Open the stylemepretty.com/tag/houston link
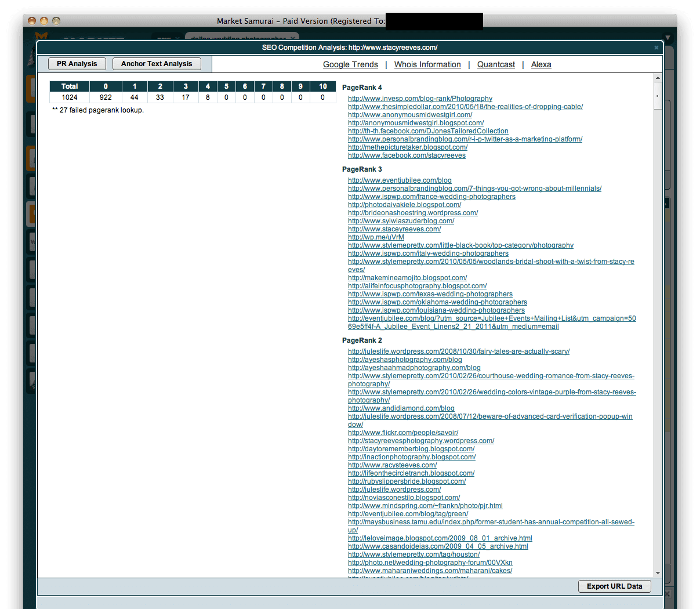This screenshot has width=700, height=609. pyautogui.click(x=414, y=554)
